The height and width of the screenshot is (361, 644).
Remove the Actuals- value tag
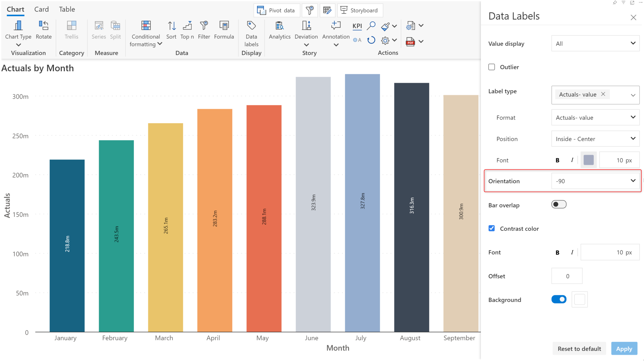(603, 94)
